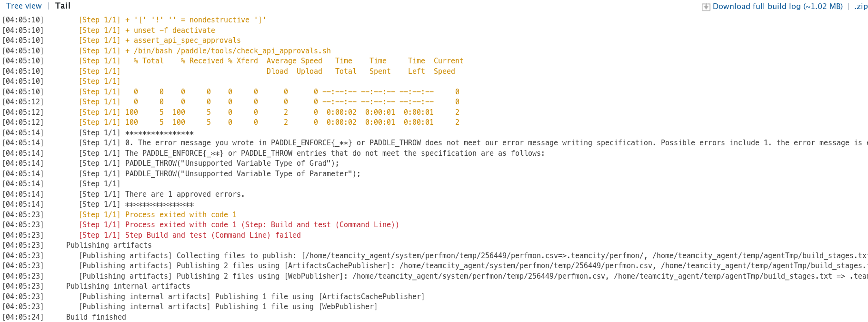868x322 pixels.
Task: Click the 'Publishing internal artifacts' header line
Action: coord(128,286)
